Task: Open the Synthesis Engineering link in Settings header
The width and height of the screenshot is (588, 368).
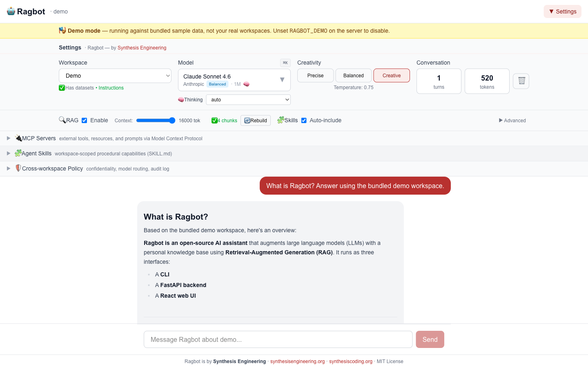Action: 142,48
